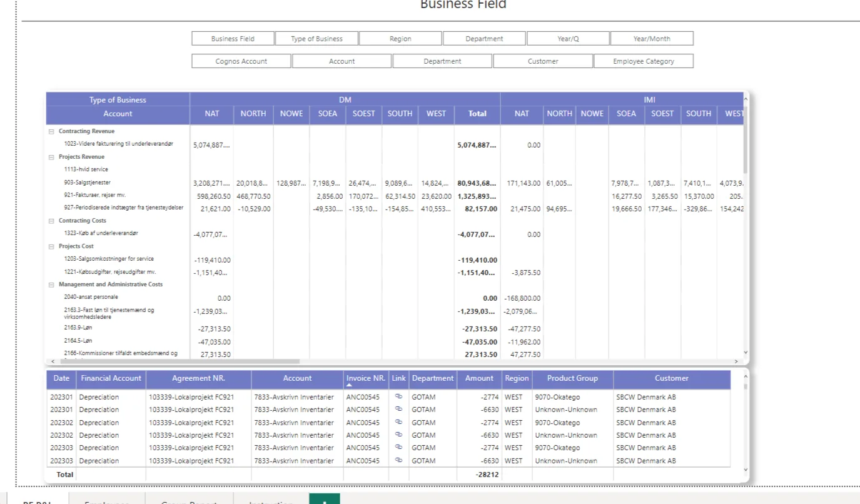
Task: Click the NOWE column header under DM
Action: 291,114
